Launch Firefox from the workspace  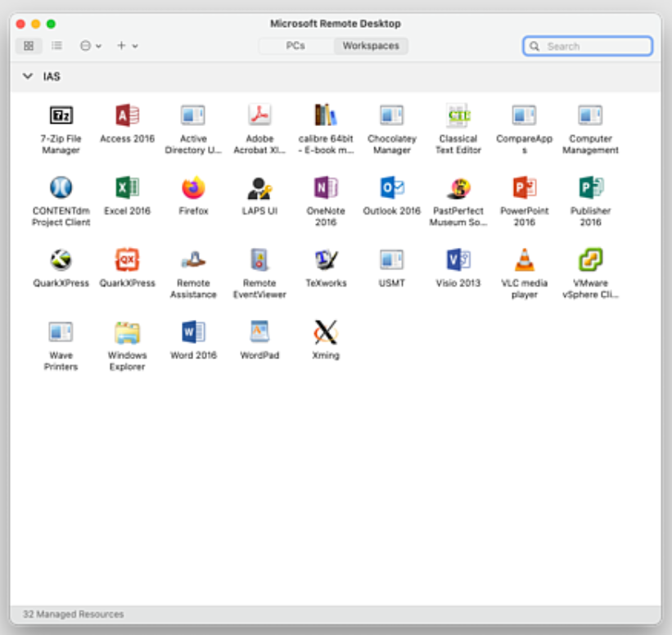(193, 188)
